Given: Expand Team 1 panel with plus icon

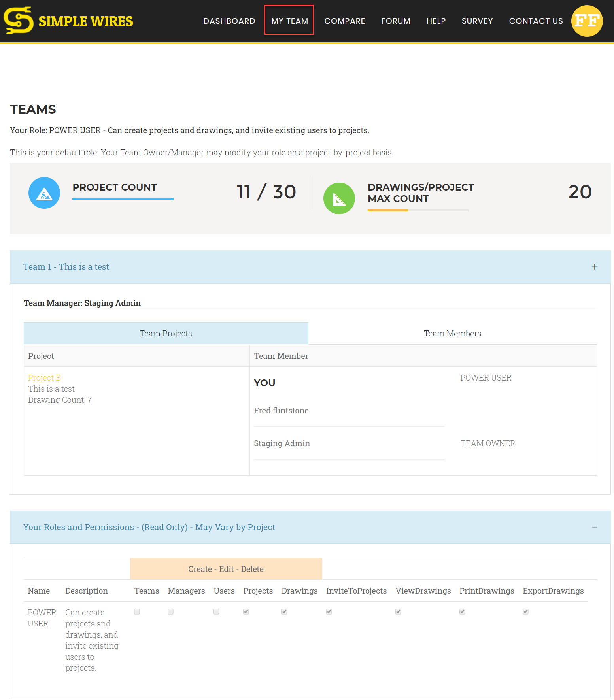Looking at the screenshot, I should pos(594,267).
